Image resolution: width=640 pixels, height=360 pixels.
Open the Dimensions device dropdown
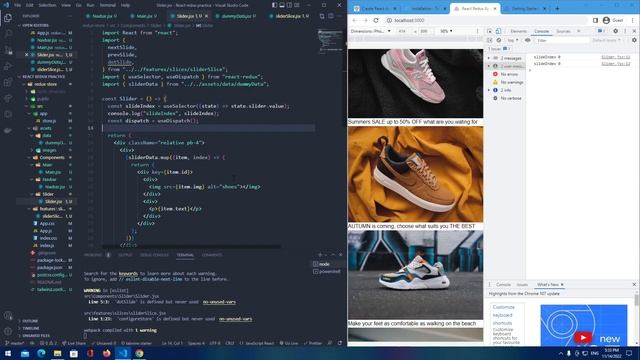pyautogui.click(x=370, y=31)
